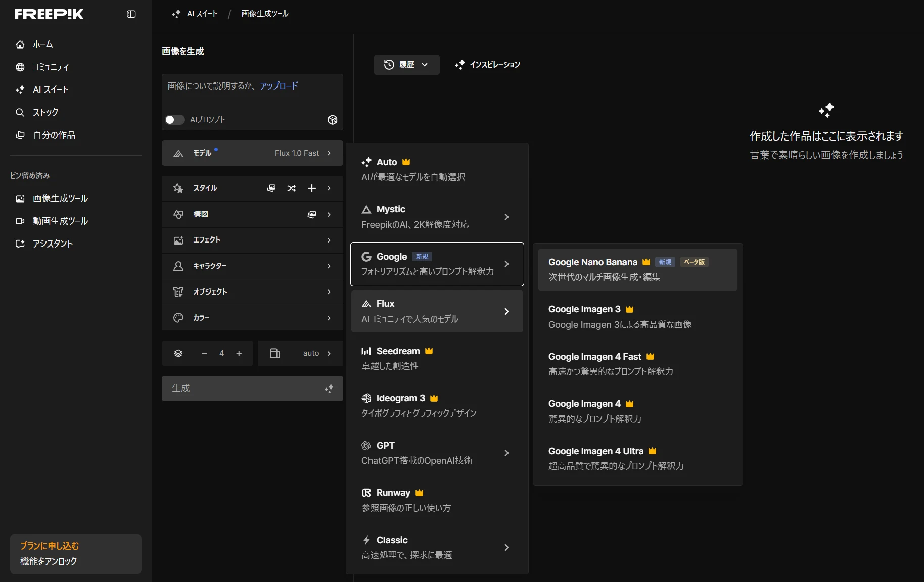The image size is (924, 582).
Task: Click the image reference icon in スタイル row
Action: (271, 188)
